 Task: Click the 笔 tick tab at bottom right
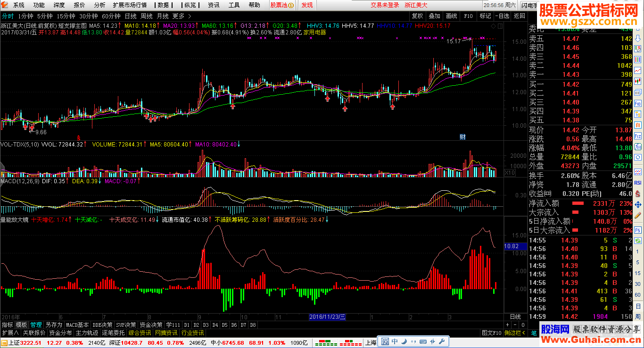coord(534,333)
